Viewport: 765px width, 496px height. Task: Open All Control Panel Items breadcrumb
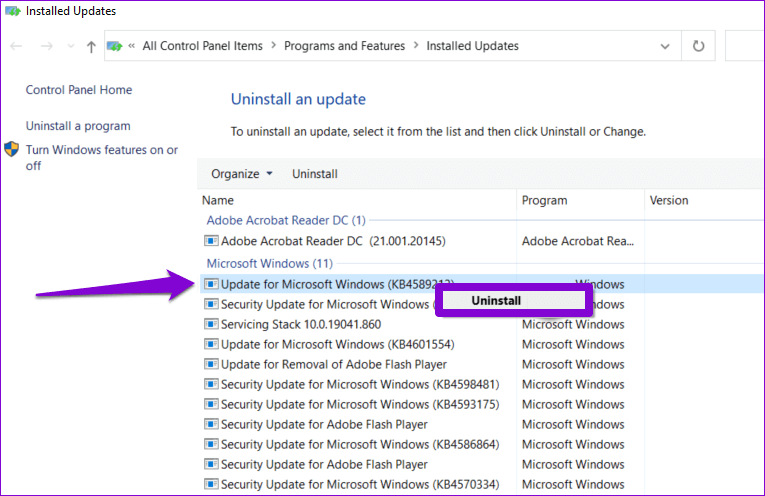pyautogui.click(x=202, y=46)
